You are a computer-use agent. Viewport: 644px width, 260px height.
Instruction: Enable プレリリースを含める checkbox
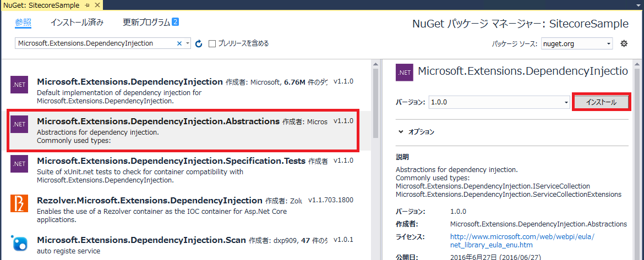[212, 43]
